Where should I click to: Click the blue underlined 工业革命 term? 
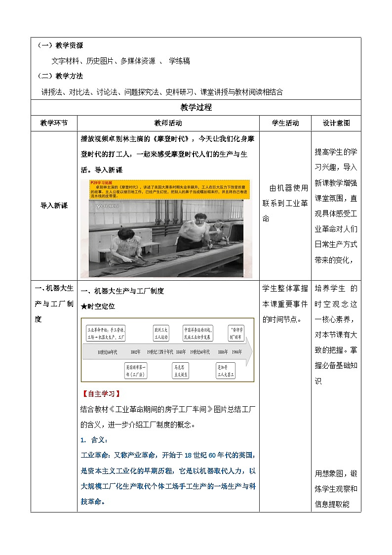coord(94,455)
